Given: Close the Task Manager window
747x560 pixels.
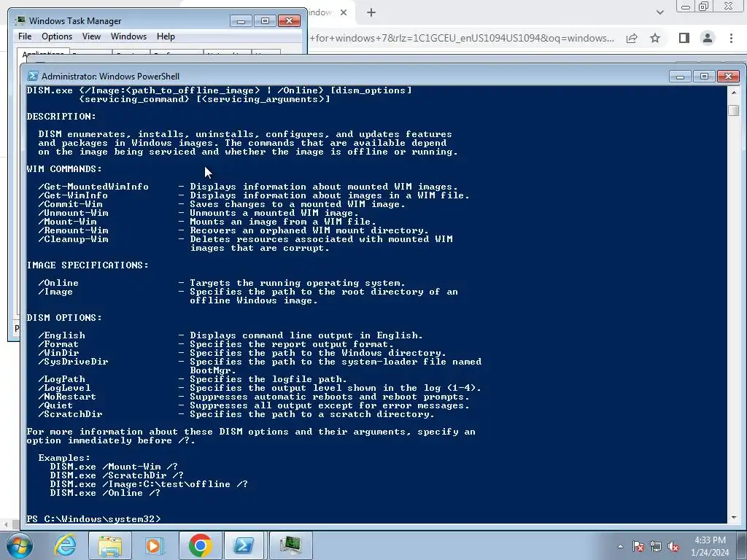Looking at the screenshot, I should click(x=289, y=21).
